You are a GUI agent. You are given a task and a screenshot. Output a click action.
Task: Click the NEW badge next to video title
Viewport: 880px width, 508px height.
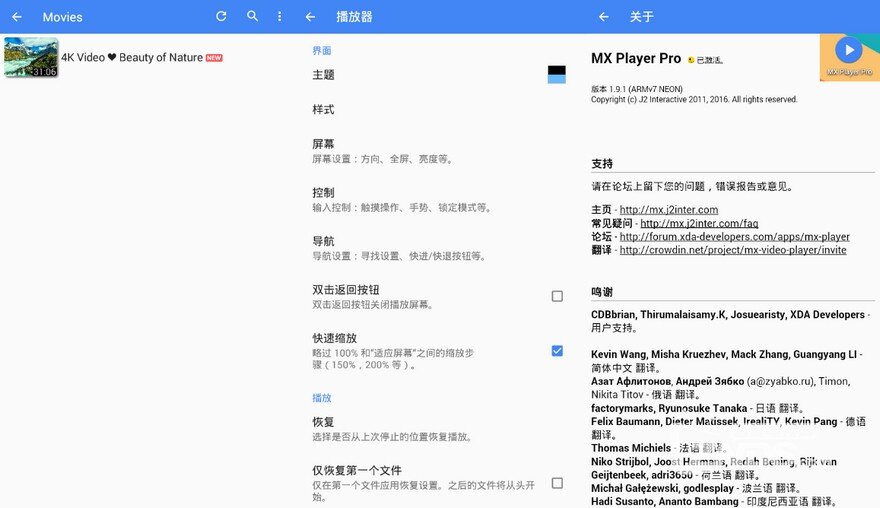[214, 58]
